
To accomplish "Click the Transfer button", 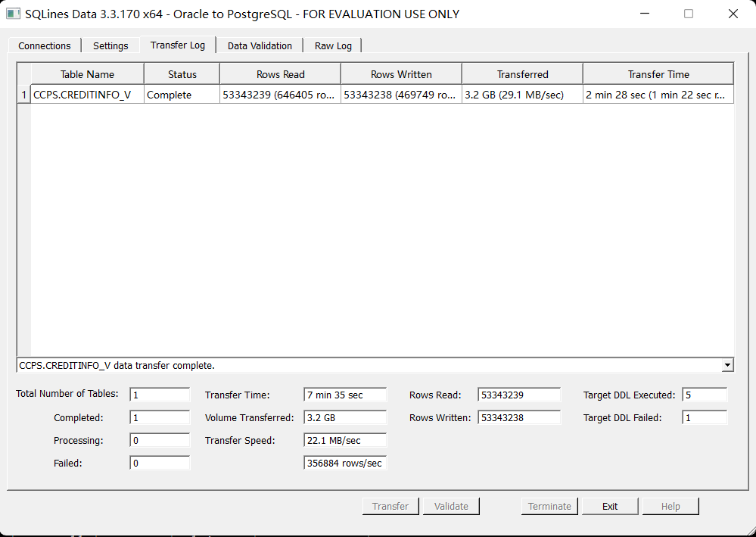I will 390,506.
